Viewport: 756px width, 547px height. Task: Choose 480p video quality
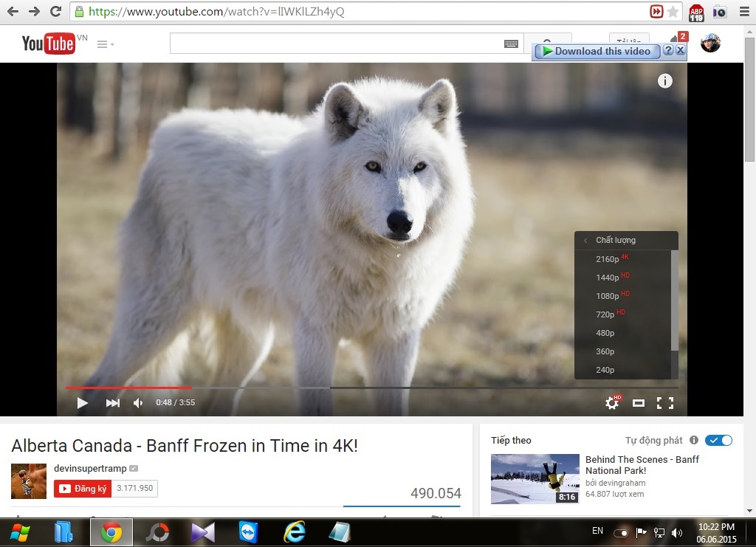point(605,333)
